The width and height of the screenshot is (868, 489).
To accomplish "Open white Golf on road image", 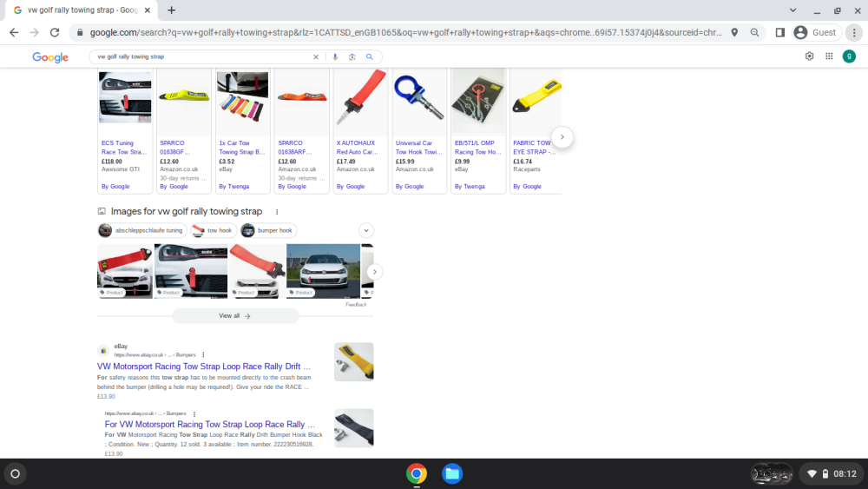I will [x=323, y=271].
